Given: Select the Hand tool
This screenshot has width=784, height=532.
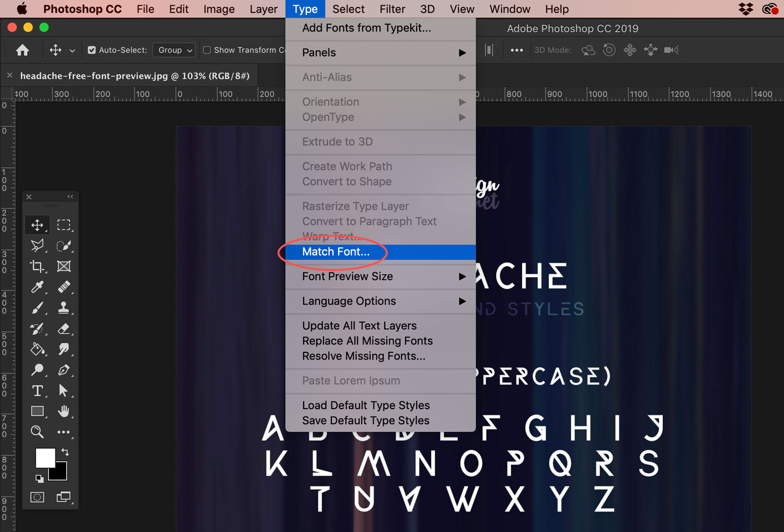Looking at the screenshot, I should coord(65,411).
